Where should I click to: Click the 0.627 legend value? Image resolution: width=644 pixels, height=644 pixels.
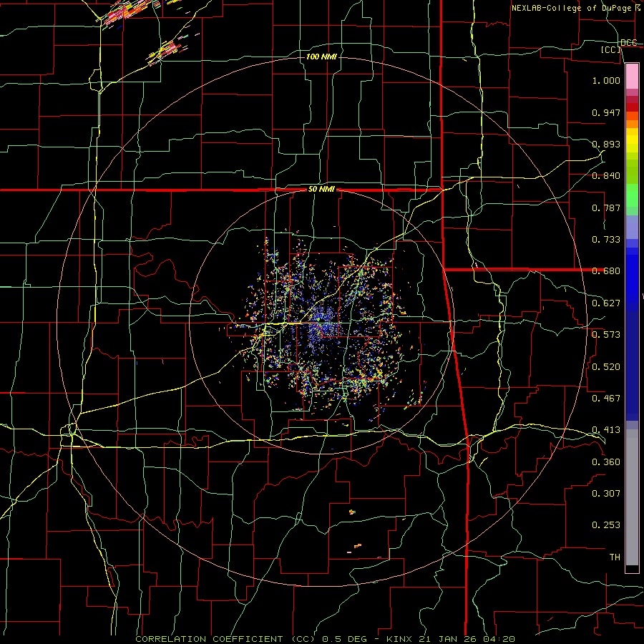pyautogui.click(x=606, y=303)
